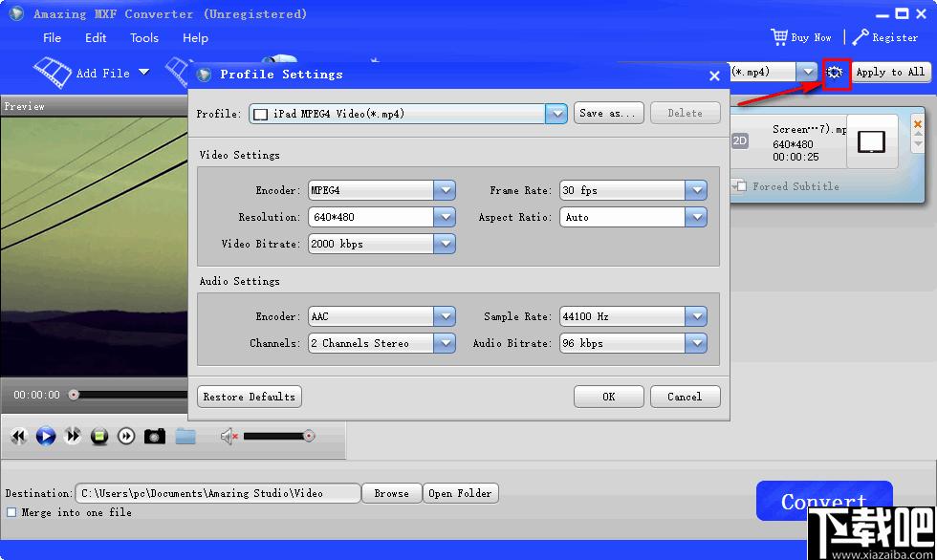
Task: Click the iPad icon in Profile field
Action: coord(260,114)
